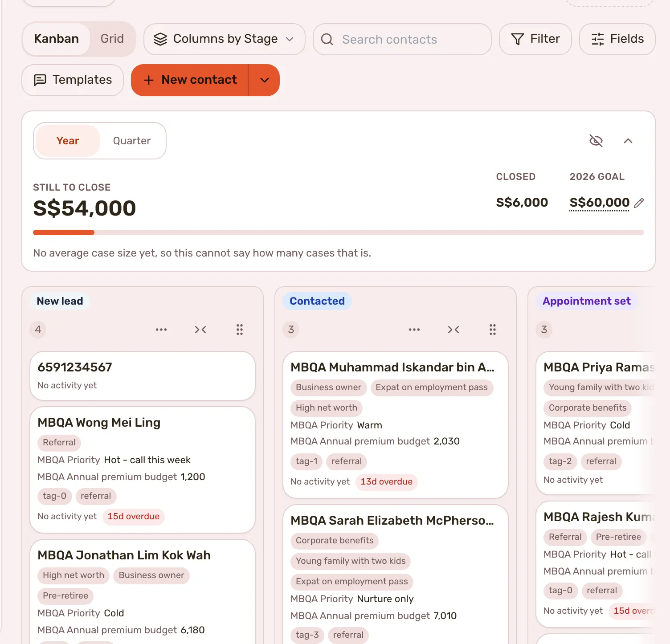Collapse the New lead column

click(x=200, y=330)
